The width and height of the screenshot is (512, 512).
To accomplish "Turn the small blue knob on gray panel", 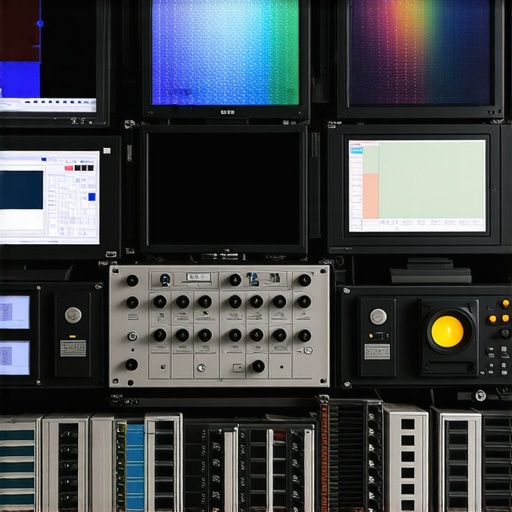I will point(165,279).
